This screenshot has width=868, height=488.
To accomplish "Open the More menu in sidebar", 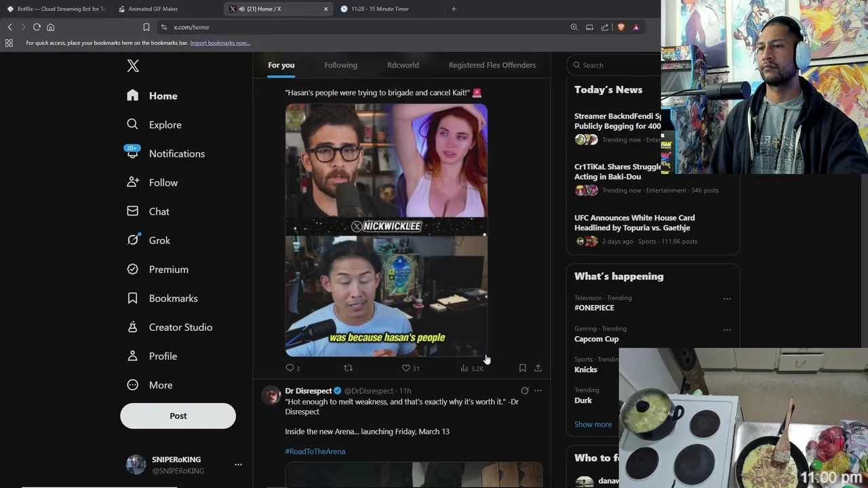I will (x=151, y=385).
